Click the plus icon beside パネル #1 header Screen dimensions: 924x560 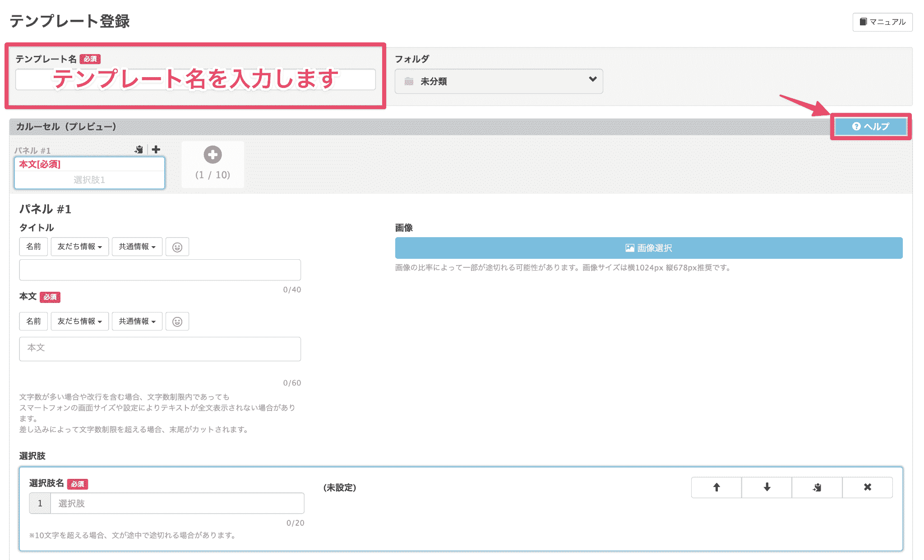156,150
